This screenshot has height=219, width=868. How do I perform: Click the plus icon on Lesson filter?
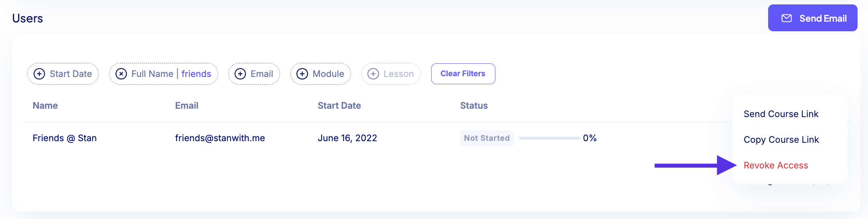click(373, 74)
